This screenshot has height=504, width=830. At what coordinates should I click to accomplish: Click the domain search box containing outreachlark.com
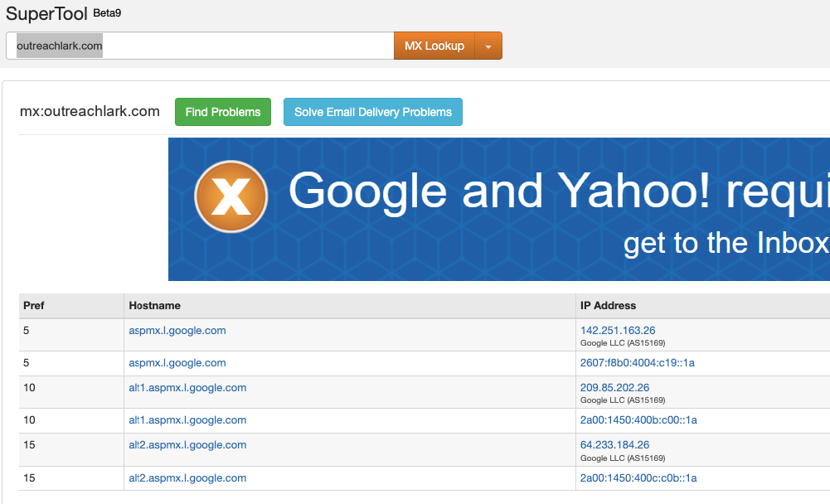[200, 46]
